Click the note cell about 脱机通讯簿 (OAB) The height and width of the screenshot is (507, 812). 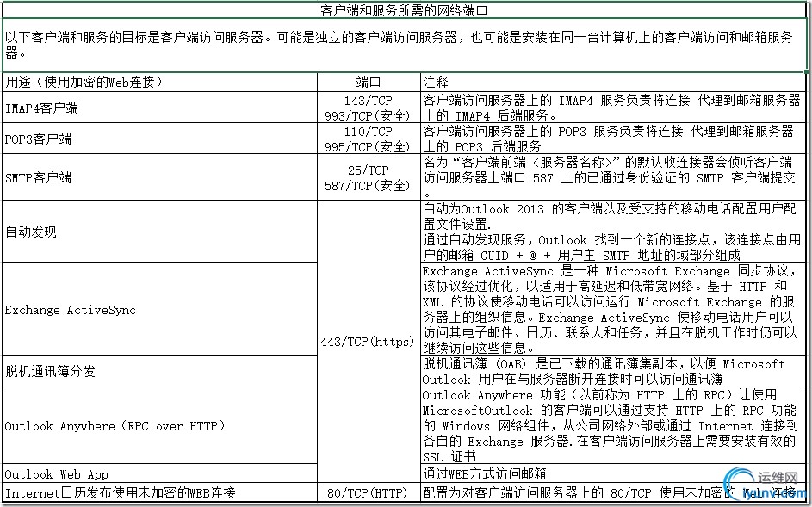click(614, 371)
